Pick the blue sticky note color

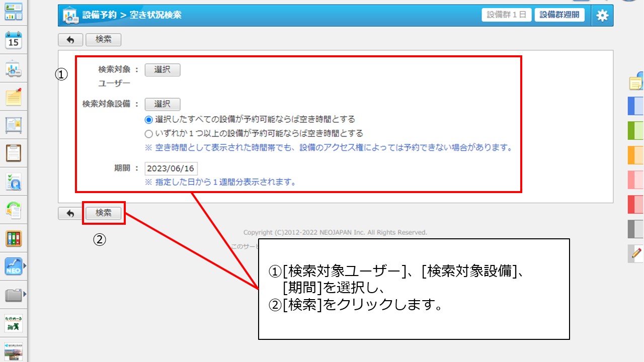click(x=636, y=106)
